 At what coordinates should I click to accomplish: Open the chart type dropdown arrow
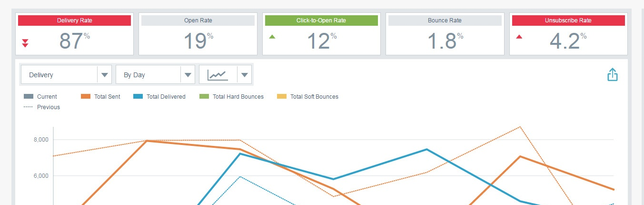244,75
